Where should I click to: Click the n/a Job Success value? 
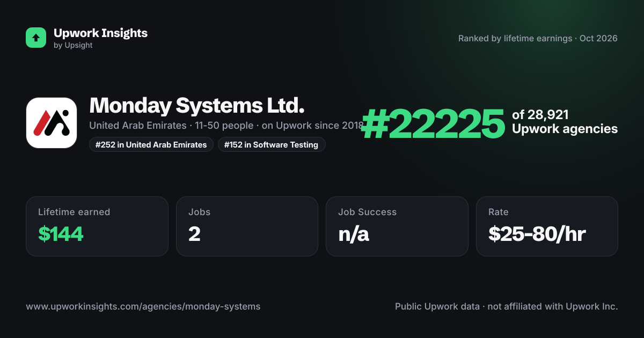pyautogui.click(x=354, y=234)
